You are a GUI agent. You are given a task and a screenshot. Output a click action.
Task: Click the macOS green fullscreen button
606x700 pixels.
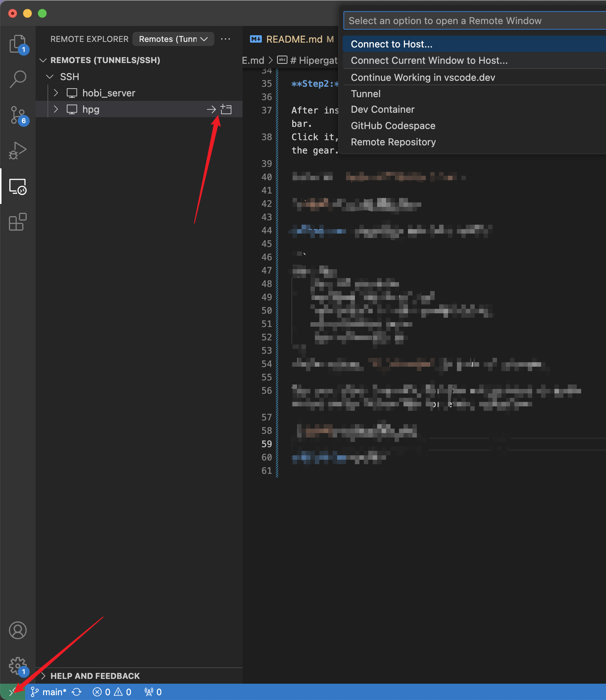[x=42, y=13]
